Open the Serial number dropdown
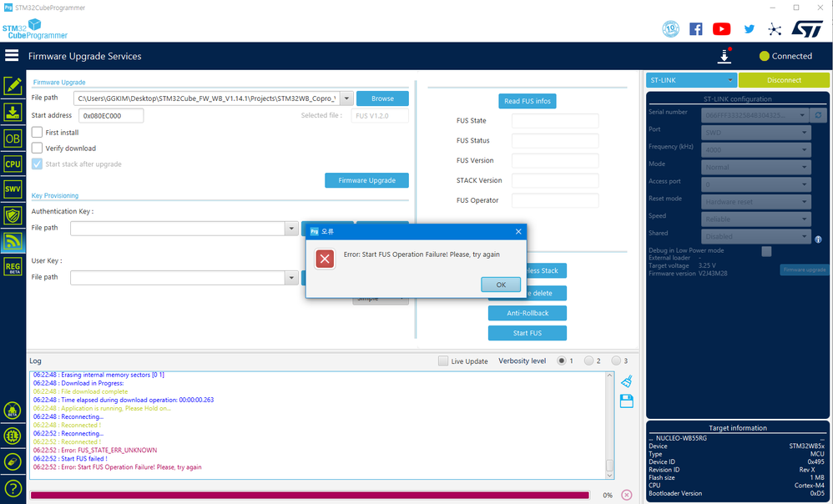Image resolution: width=833 pixels, height=504 pixels. (755, 115)
